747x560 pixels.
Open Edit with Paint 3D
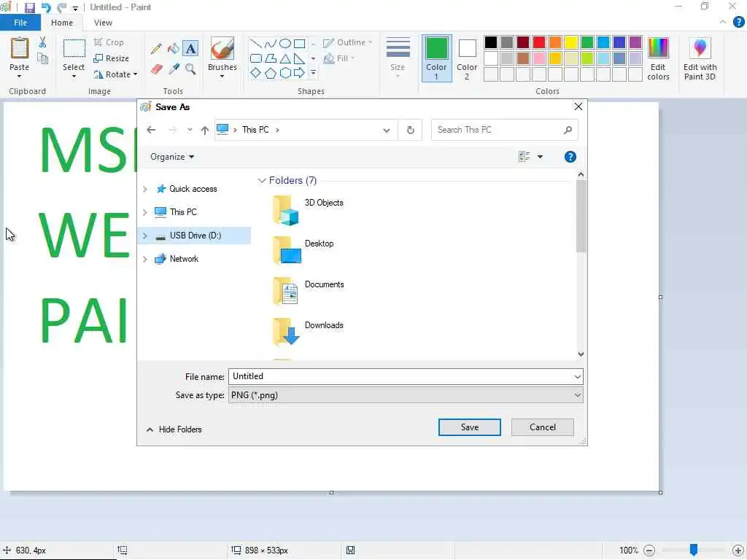700,58
